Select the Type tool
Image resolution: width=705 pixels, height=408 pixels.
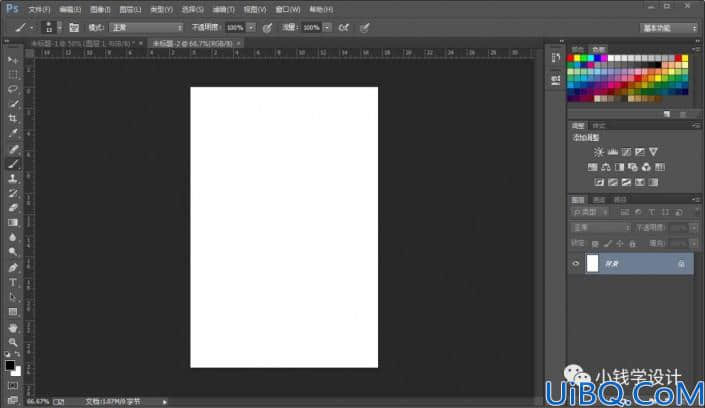(x=13, y=282)
